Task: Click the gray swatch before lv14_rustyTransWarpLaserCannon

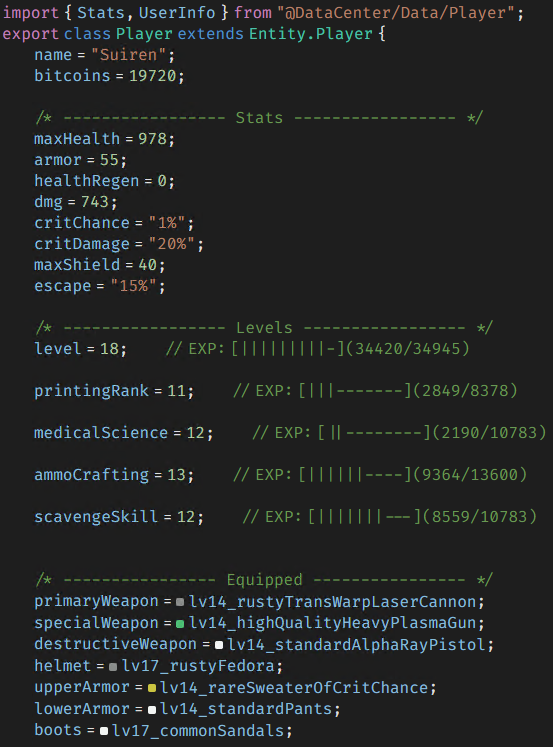Action: pos(180,602)
